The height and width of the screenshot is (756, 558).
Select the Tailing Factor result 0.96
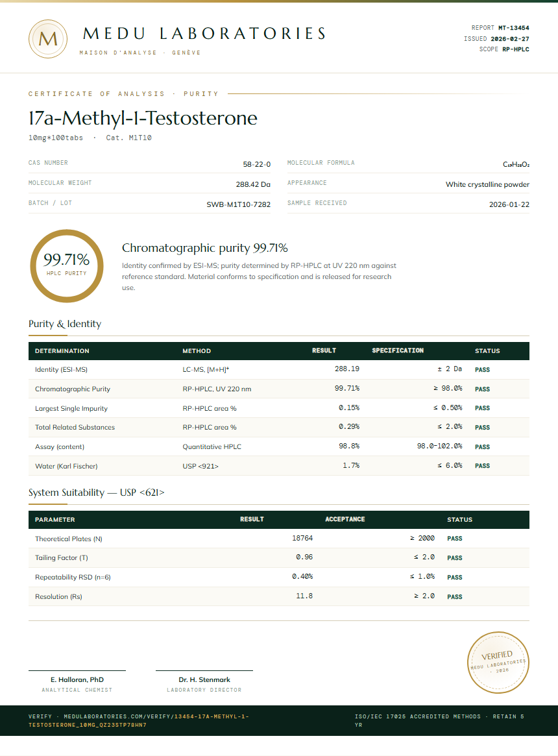304,557
